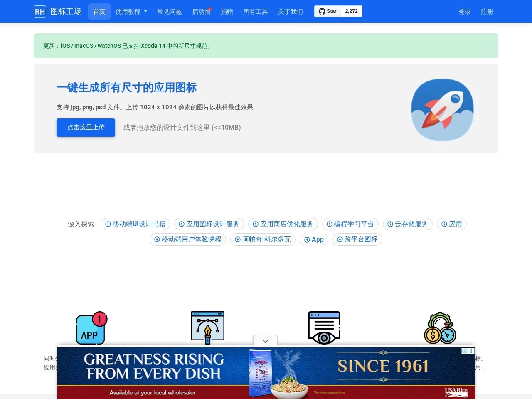Collapse the ad with the chevron-down button
This screenshot has width=532, height=399.
tap(265, 341)
